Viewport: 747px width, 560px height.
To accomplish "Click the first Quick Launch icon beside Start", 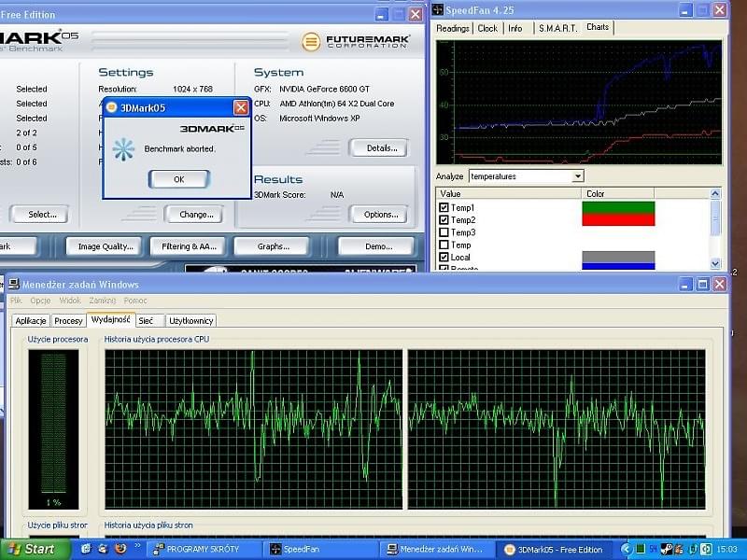I will [x=86, y=549].
